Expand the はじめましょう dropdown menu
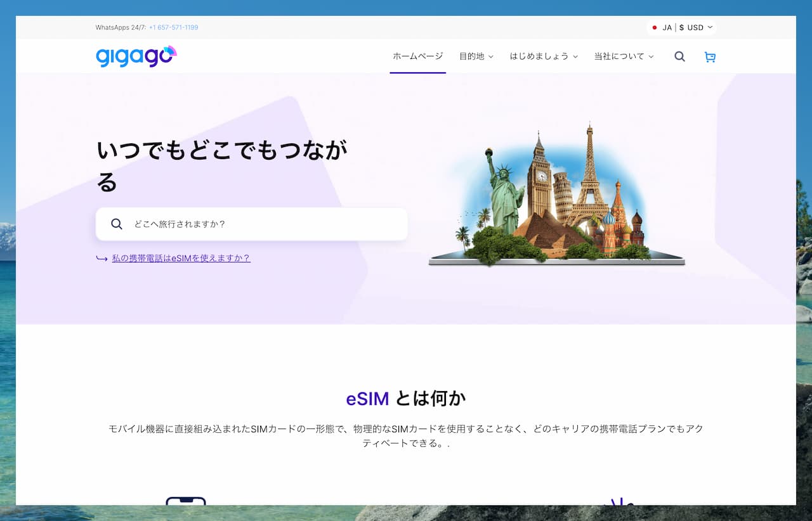This screenshot has height=521, width=812. tap(575, 56)
